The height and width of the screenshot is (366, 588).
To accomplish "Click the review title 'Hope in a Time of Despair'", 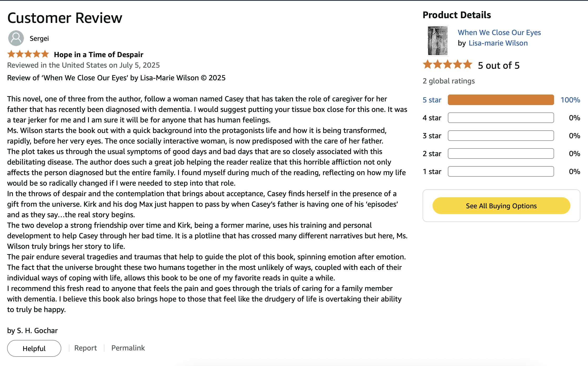I will tap(99, 55).
